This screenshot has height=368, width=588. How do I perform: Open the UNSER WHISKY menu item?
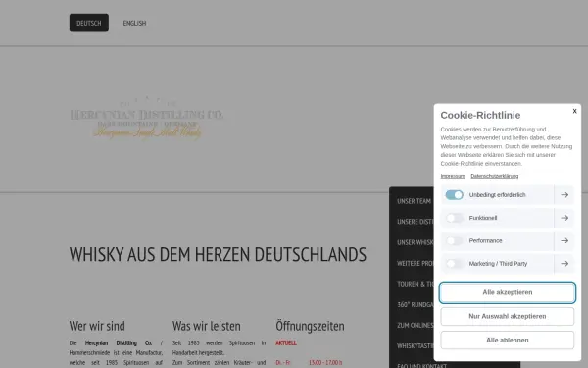416,242
